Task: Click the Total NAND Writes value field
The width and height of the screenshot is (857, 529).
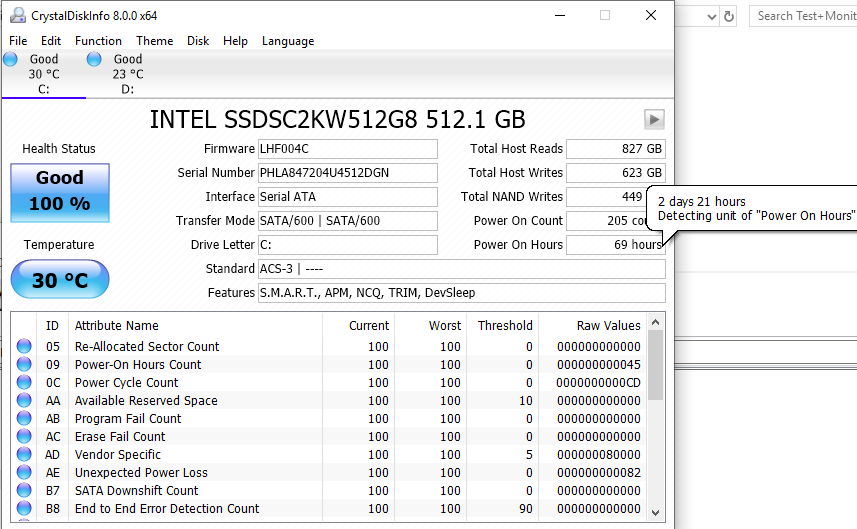Action: [x=607, y=197]
